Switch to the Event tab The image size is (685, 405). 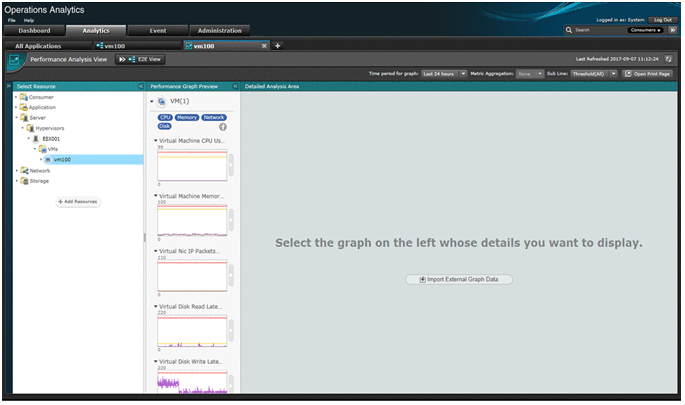pos(158,31)
